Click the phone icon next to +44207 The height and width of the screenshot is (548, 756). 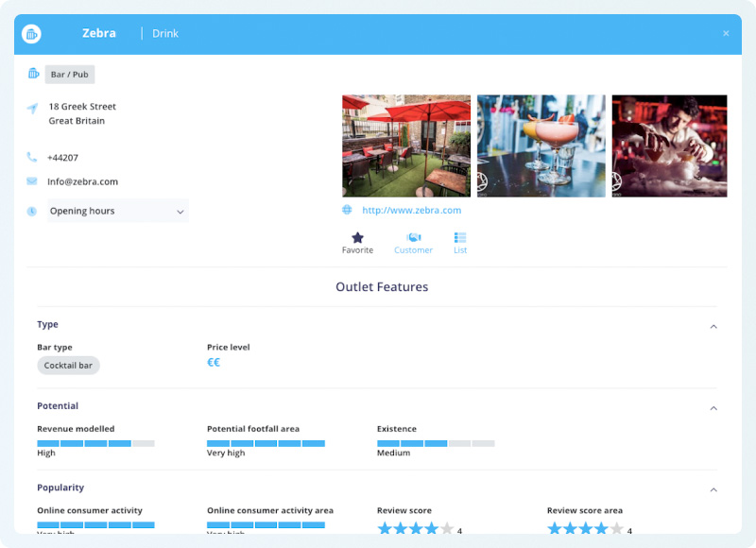pyautogui.click(x=32, y=157)
